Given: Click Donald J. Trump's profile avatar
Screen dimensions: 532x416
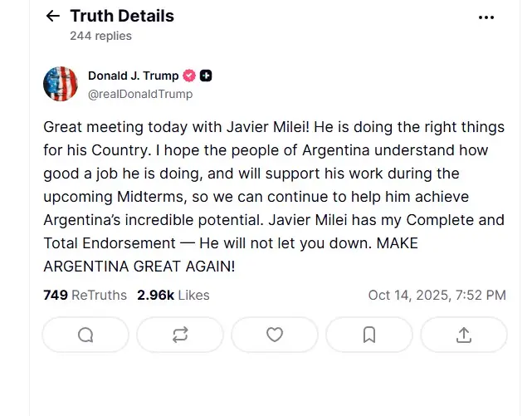Looking at the screenshot, I should [61, 84].
